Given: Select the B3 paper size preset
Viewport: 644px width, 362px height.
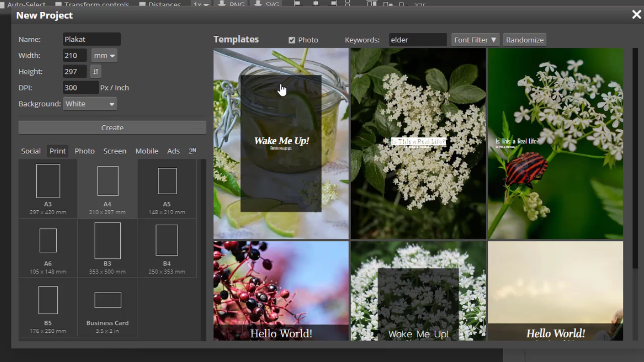Looking at the screenshot, I should point(107,248).
